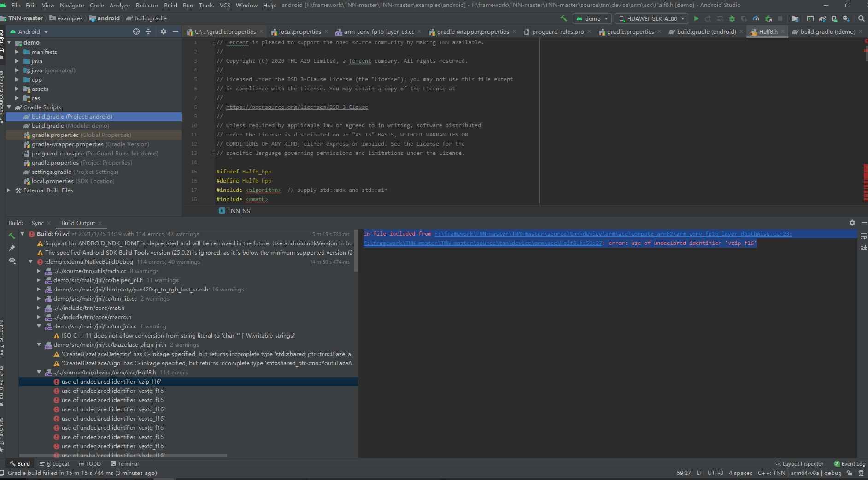Collapse the Half8.h errors group
This screenshot has height=480, width=868.
click(39, 372)
